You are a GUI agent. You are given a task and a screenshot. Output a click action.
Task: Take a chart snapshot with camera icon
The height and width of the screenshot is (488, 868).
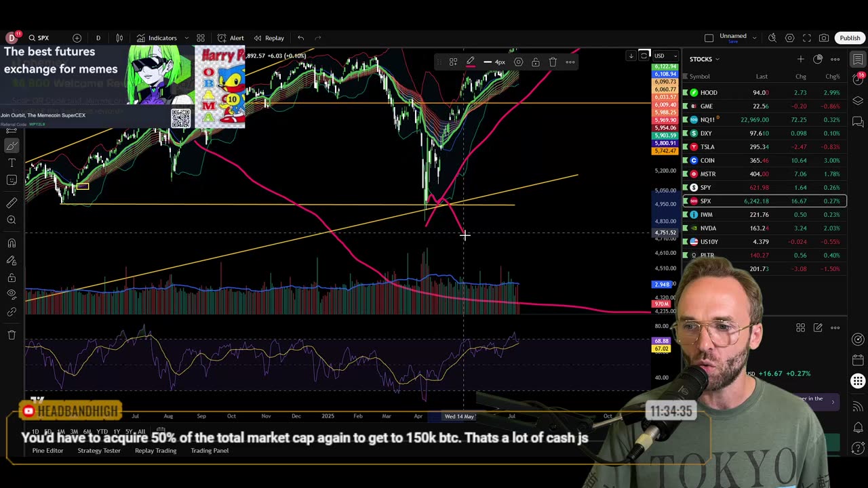(824, 38)
